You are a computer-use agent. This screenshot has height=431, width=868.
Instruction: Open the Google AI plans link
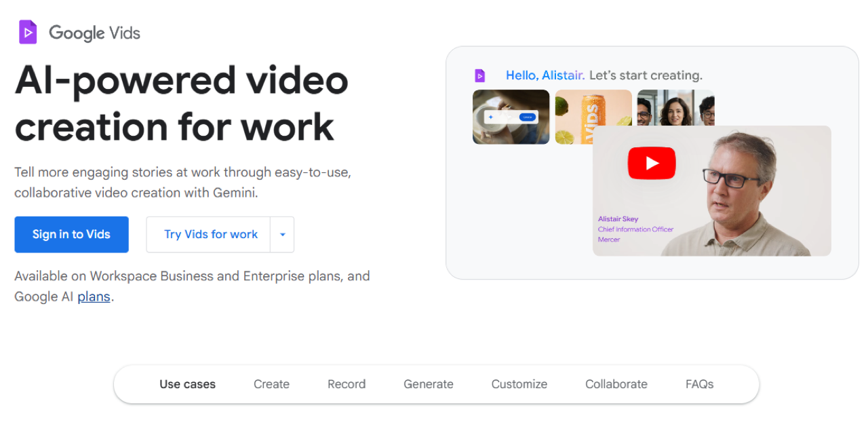[x=94, y=297]
